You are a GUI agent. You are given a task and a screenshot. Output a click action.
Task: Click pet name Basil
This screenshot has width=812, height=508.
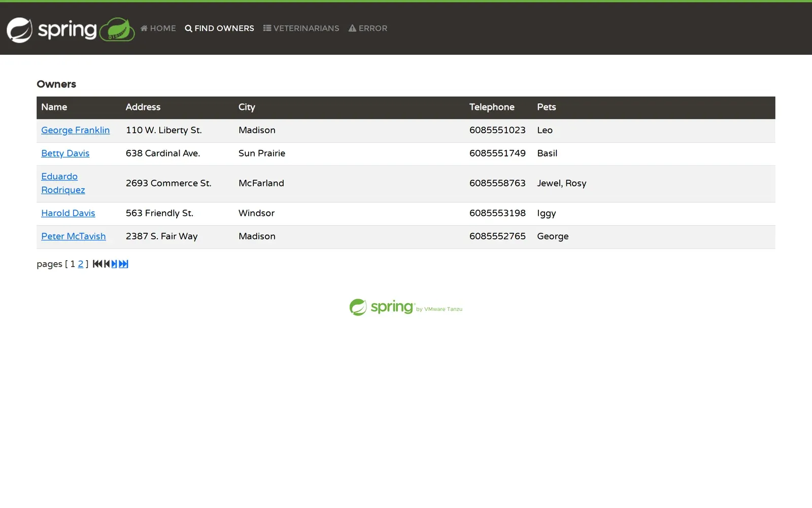pos(547,153)
